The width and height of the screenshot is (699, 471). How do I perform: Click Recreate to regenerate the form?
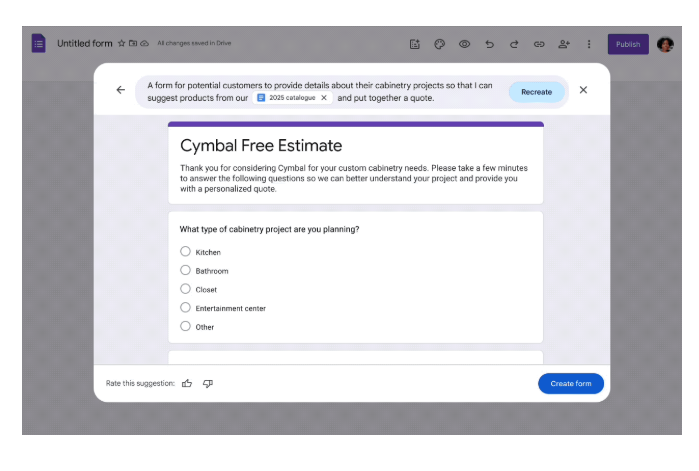[x=536, y=91]
